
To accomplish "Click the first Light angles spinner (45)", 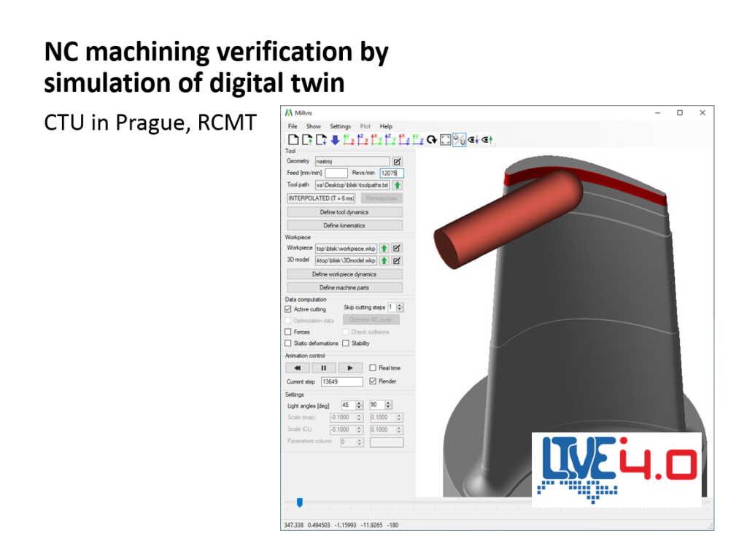I will point(358,405).
